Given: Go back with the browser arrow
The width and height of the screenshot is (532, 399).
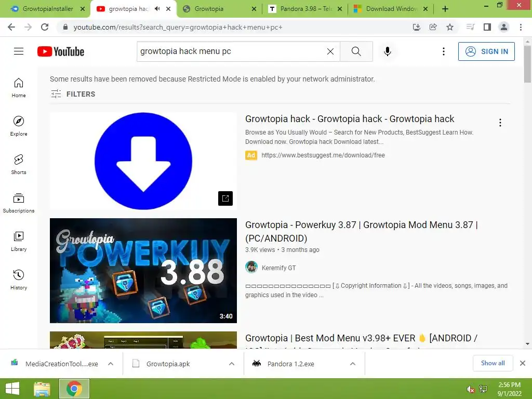Looking at the screenshot, I should [11, 27].
